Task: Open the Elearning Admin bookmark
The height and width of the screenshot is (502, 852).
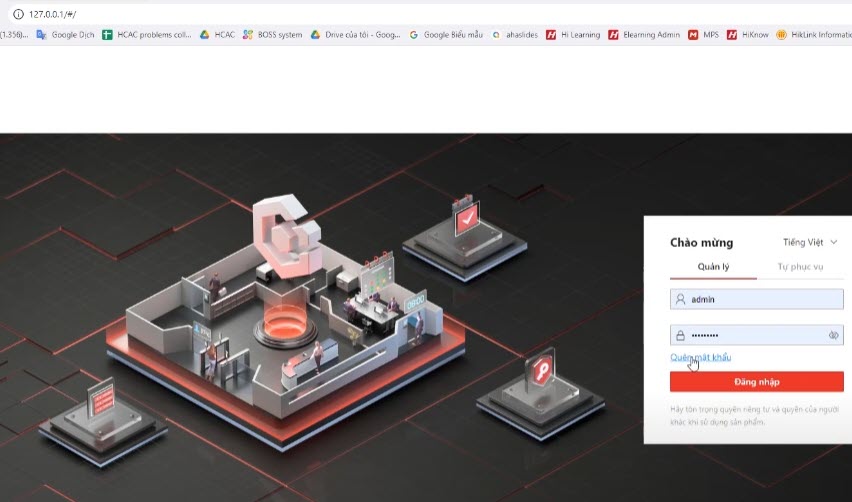Action: click(644, 35)
